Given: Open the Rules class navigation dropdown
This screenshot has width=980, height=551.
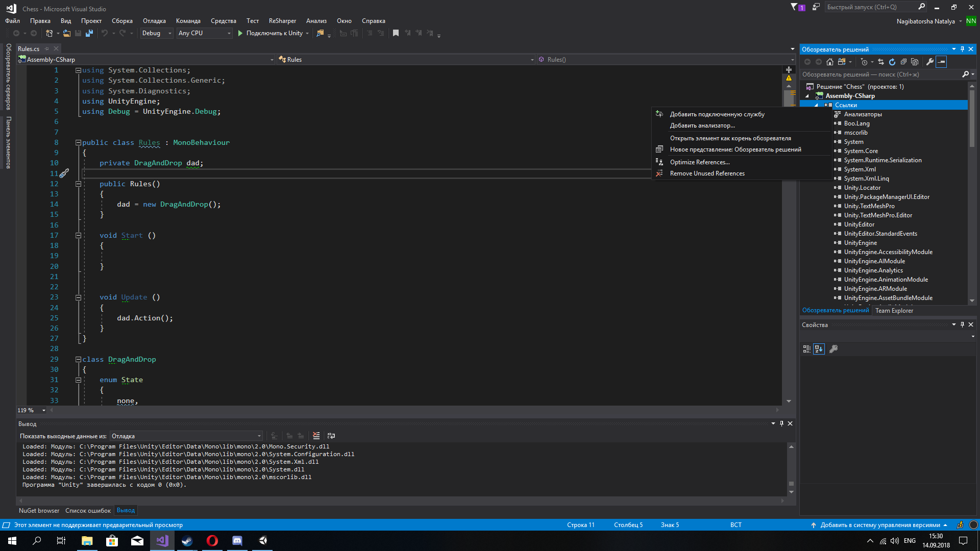Looking at the screenshot, I should [x=406, y=60].
